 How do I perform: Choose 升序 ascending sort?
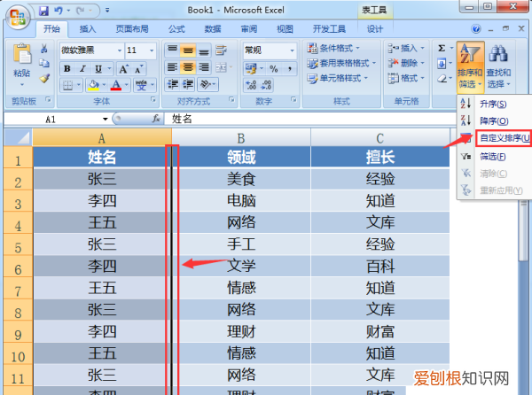point(493,104)
